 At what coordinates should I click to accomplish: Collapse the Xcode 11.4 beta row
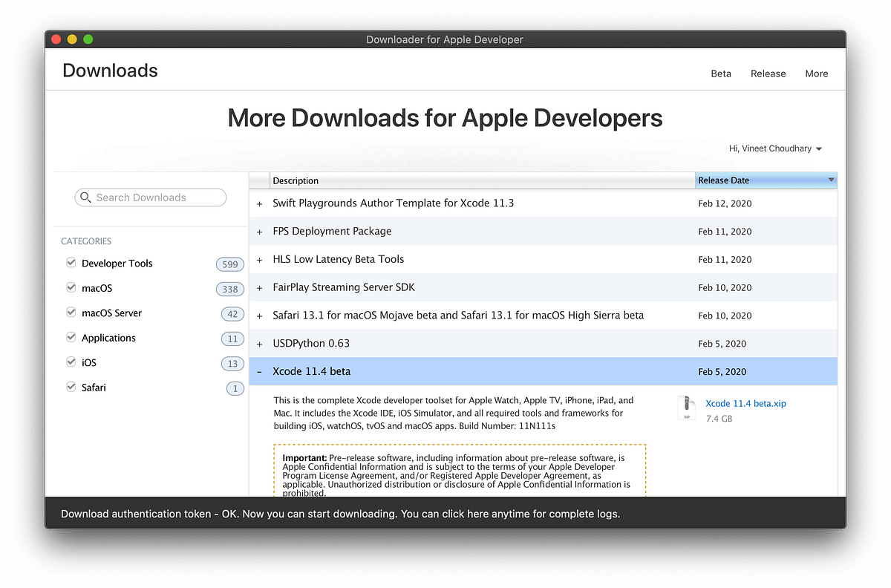(x=259, y=370)
